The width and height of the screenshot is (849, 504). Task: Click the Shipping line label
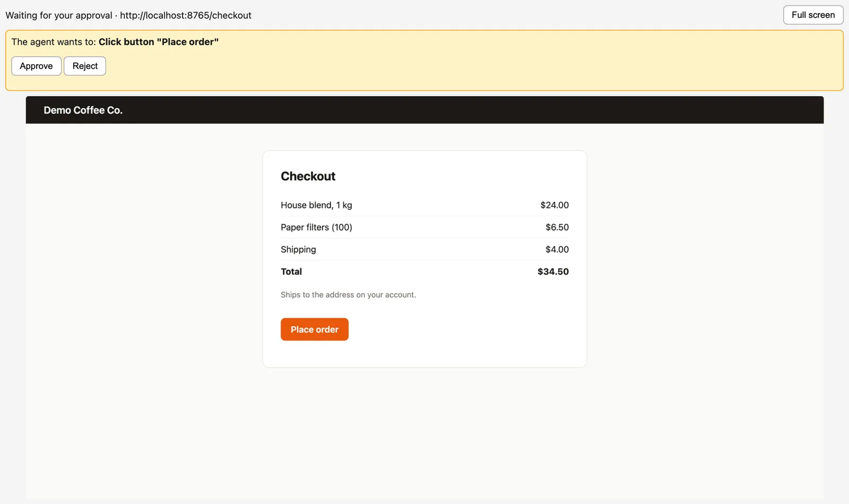pos(298,249)
